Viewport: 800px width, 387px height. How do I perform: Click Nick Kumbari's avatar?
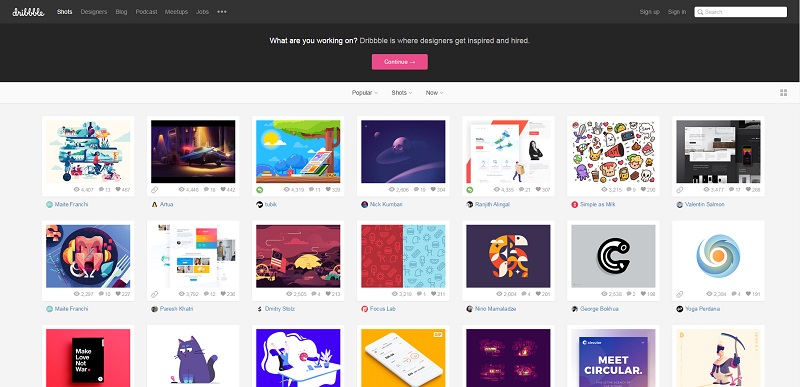coord(364,204)
